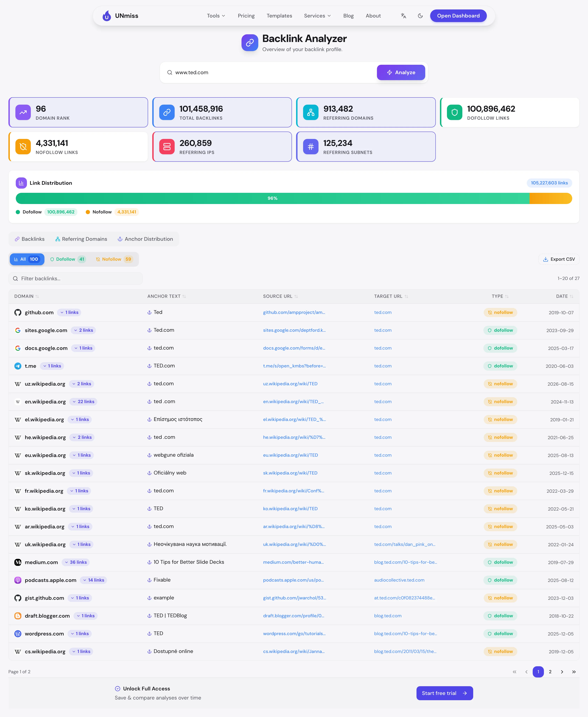Switch to the Anchor Distribution tab
Image resolution: width=588 pixels, height=717 pixels.
click(145, 239)
